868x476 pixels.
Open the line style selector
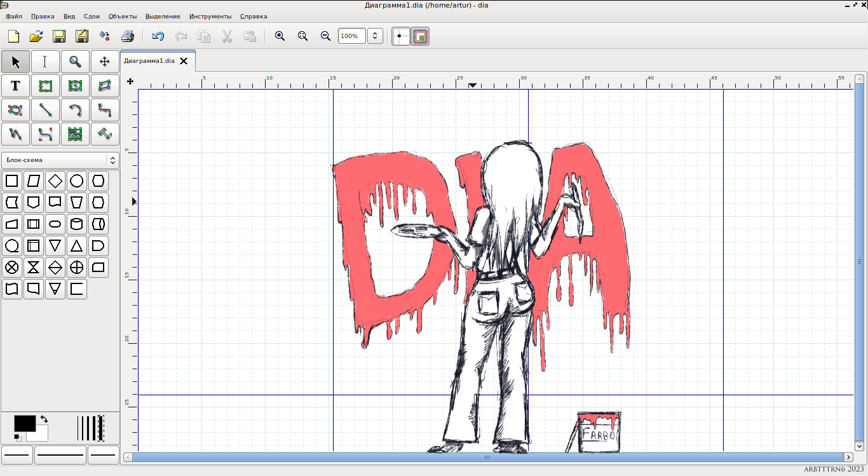point(60,455)
